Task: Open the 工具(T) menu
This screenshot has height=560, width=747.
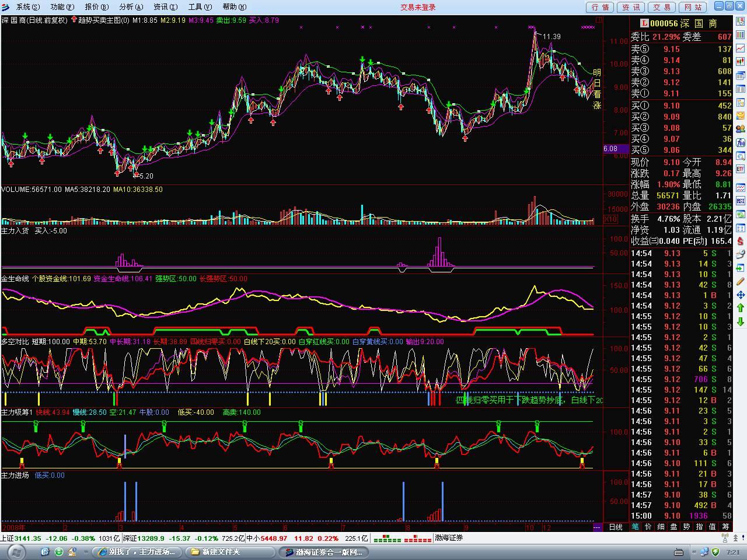Action: tap(200, 7)
